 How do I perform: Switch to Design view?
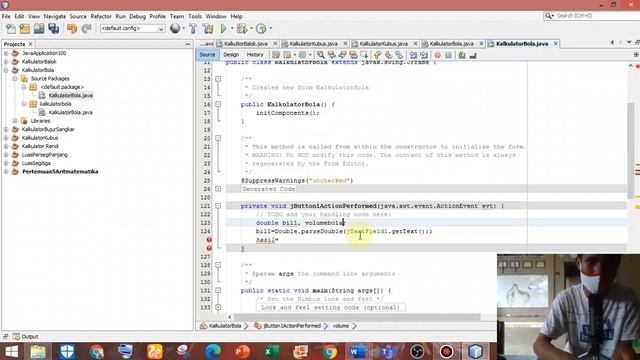tap(231, 55)
